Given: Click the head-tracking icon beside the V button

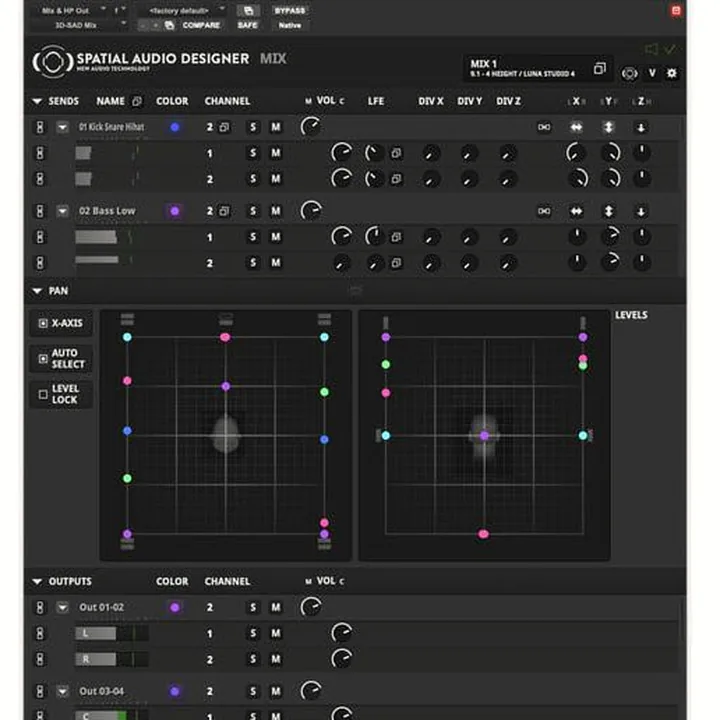Looking at the screenshot, I should click(x=630, y=73).
